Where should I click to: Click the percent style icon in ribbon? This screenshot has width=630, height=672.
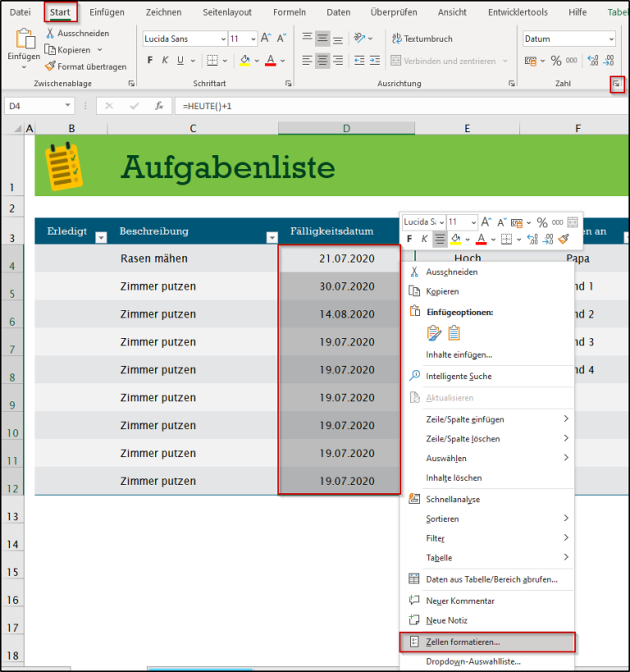(556, 60)
